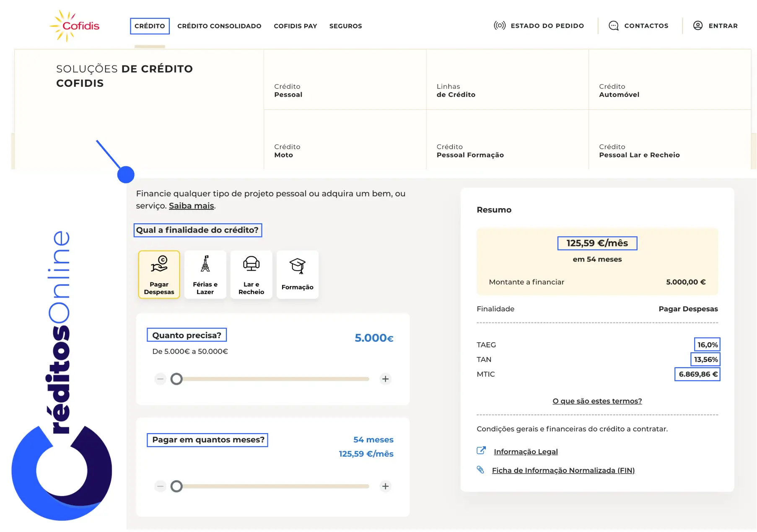Choose Lar e Recheio purpose card
The image size is (757, 532).
pos(251,274)
